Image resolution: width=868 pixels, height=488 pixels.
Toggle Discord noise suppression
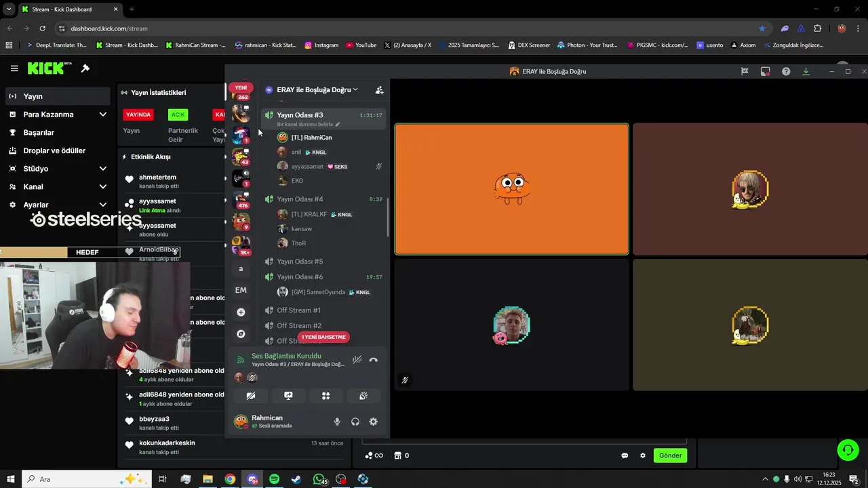[357, 360]
